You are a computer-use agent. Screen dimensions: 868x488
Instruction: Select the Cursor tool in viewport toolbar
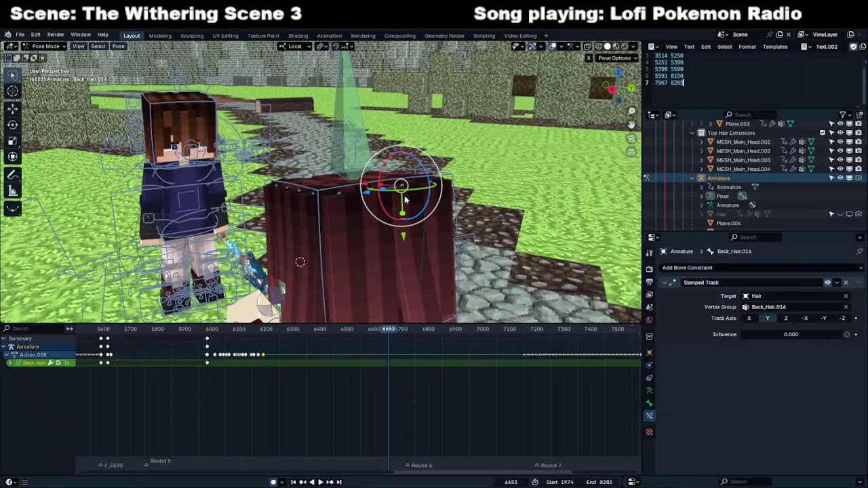click(13, 91)
